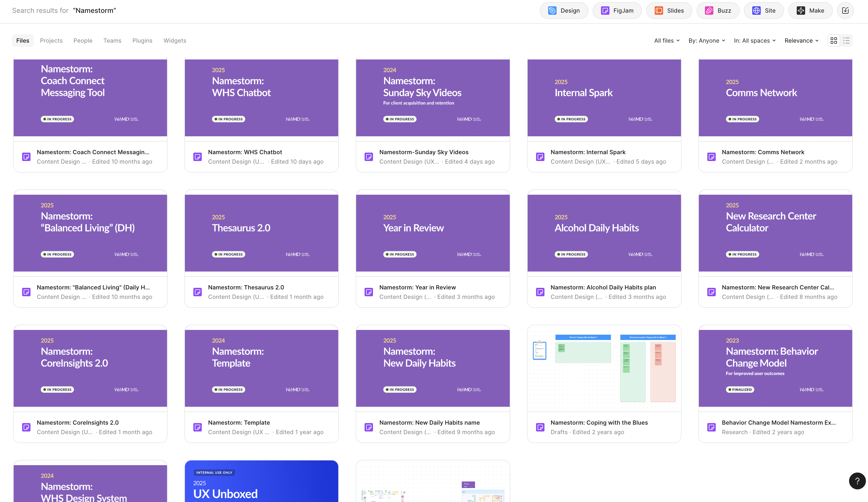868x502 pixels.
Task: Click FigJam icon beside Year in Review file
Action: pyautogui.click(x=369, y=292)
